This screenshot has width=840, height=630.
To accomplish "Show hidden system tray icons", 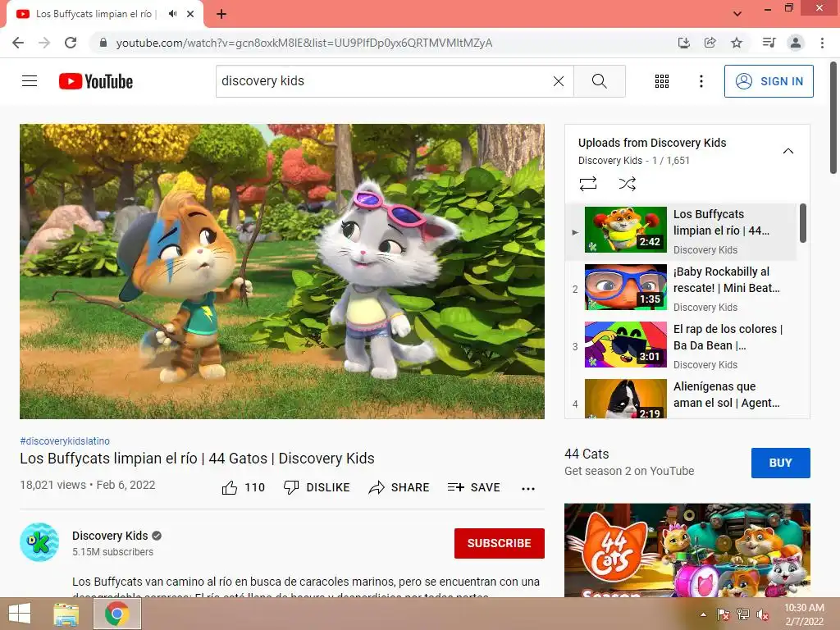I will (703, 614).
